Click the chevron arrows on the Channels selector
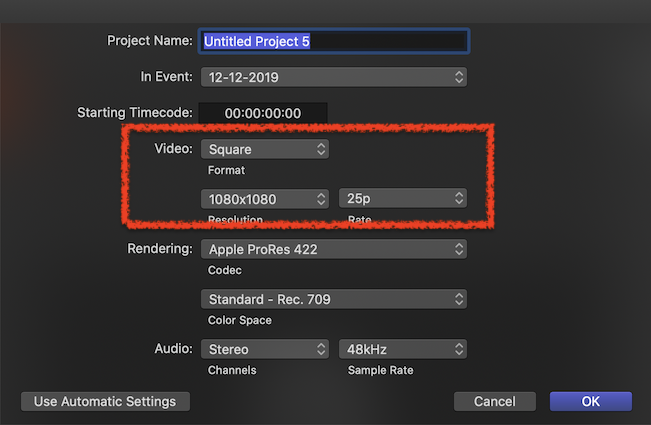Image resolution: width=651 pixels, height=425 pixels. coord(321,349)
